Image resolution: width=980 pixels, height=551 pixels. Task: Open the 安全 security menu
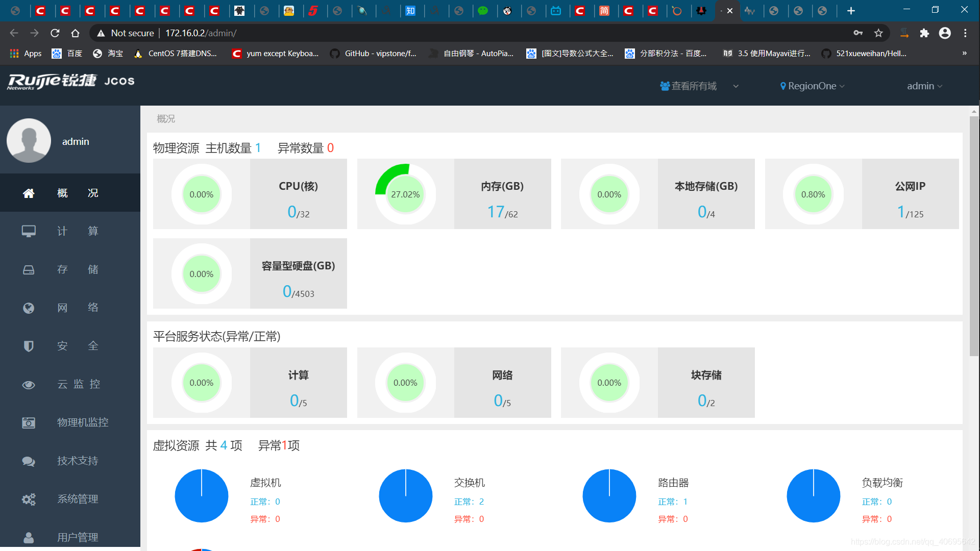point(70,346)
